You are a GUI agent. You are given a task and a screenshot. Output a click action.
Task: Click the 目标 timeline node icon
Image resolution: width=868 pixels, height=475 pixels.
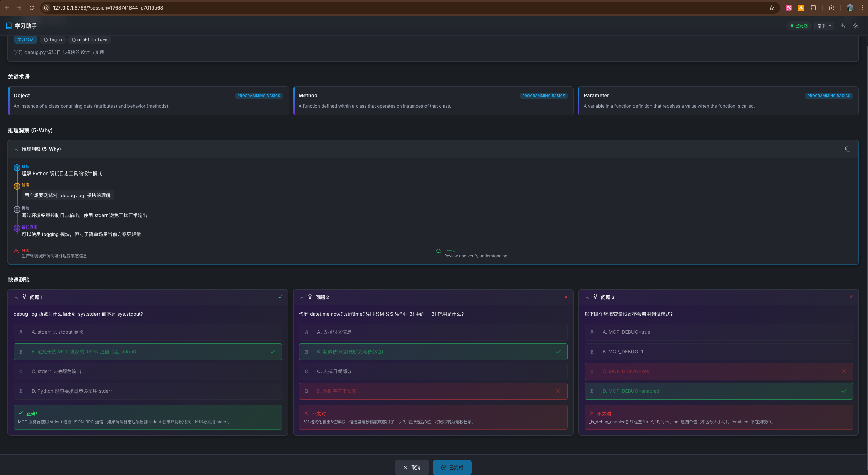(x=17, y=168)
